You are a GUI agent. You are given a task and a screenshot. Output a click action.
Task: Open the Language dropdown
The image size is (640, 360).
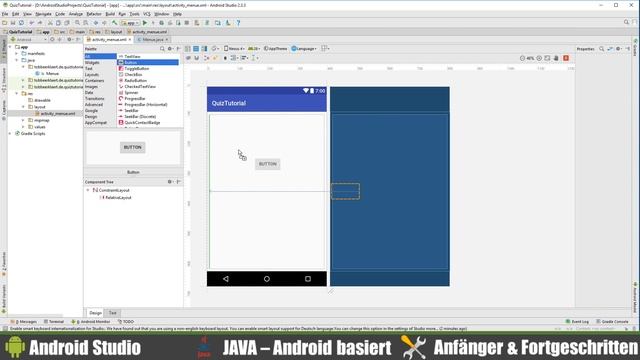(304, 49)
